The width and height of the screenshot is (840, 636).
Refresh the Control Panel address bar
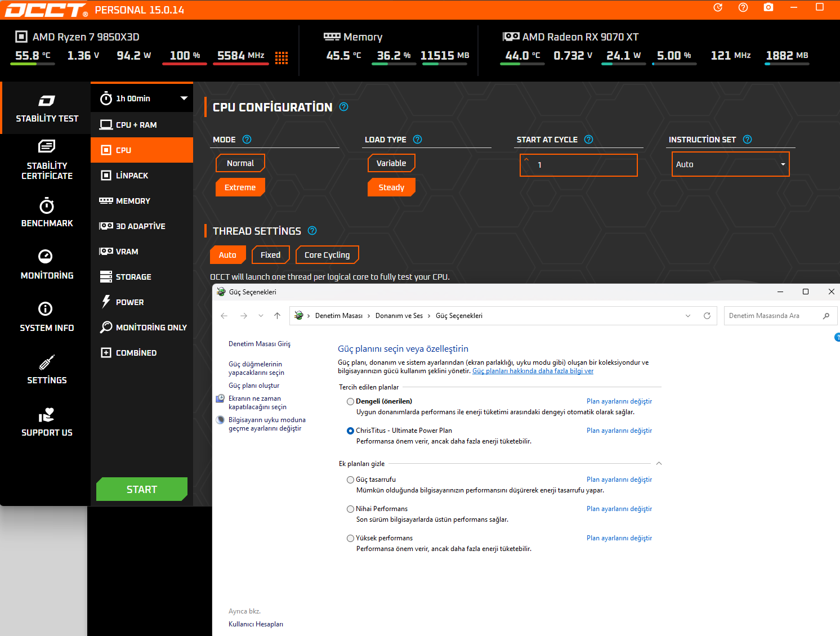[x=707, y=316]
